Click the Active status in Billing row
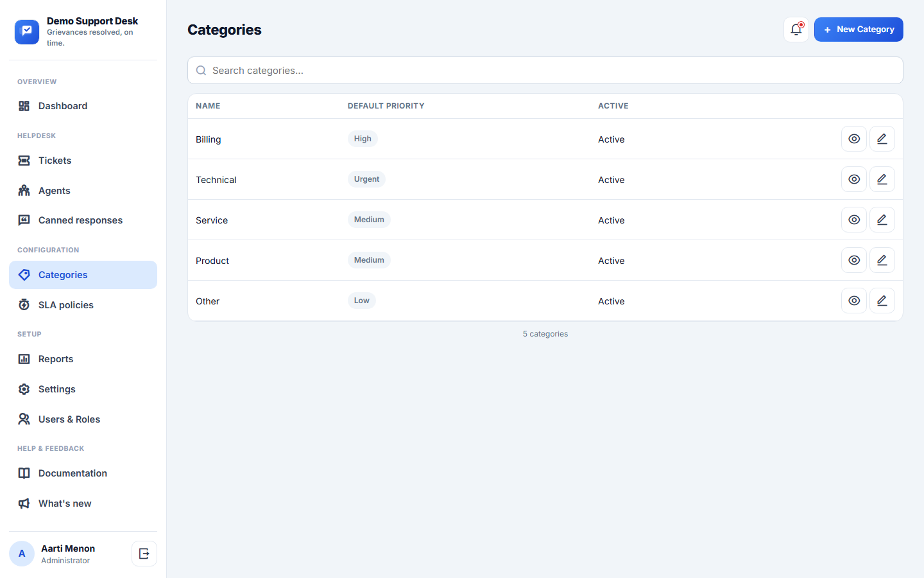Viewport: 924px width, 578px height. point(612,139)
